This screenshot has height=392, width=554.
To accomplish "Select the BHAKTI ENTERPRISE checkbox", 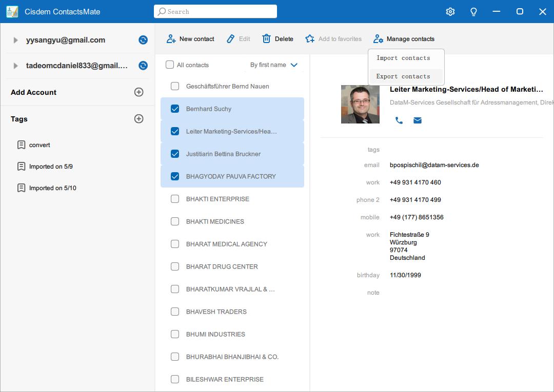I will pyautogui.click(x=174, y=199).
